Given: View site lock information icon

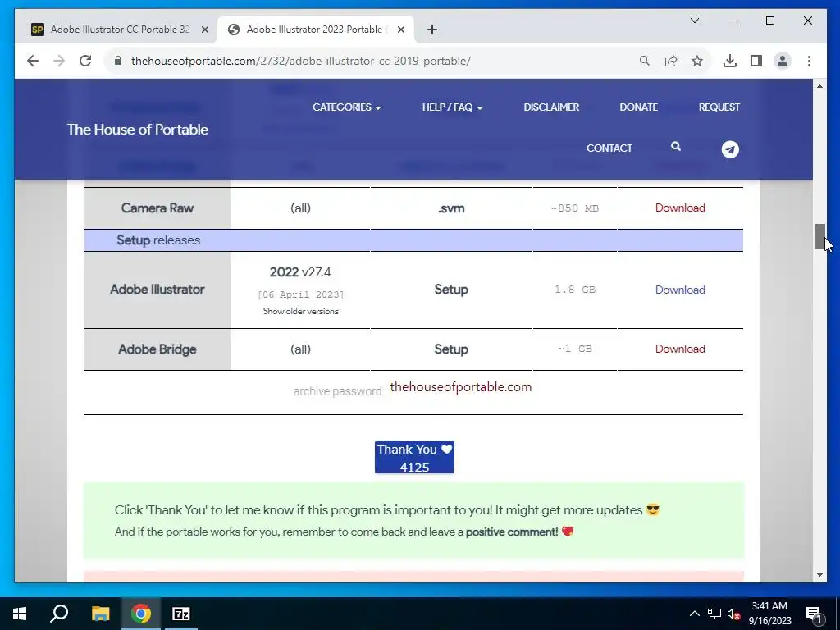Looking at the screenshot, I should coord(118,61).
